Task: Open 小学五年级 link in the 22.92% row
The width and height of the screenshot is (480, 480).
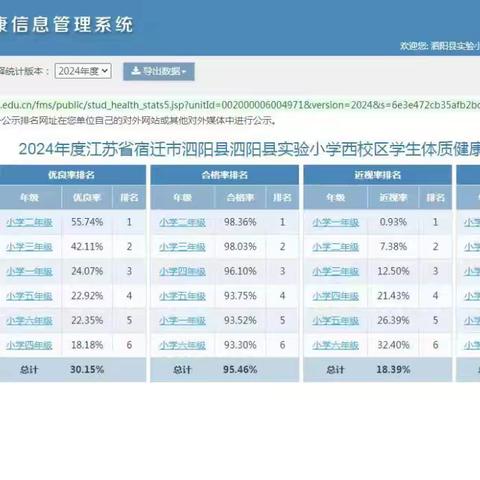Action: pos(29,296)
